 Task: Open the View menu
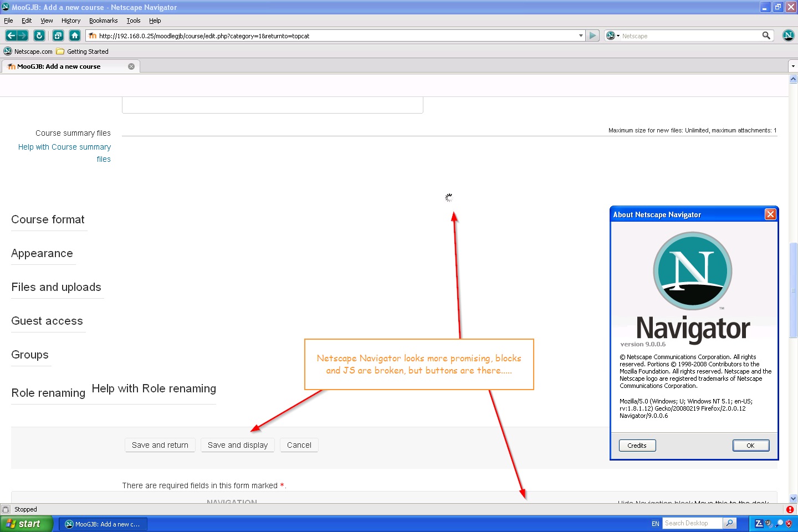click(47, 21)
